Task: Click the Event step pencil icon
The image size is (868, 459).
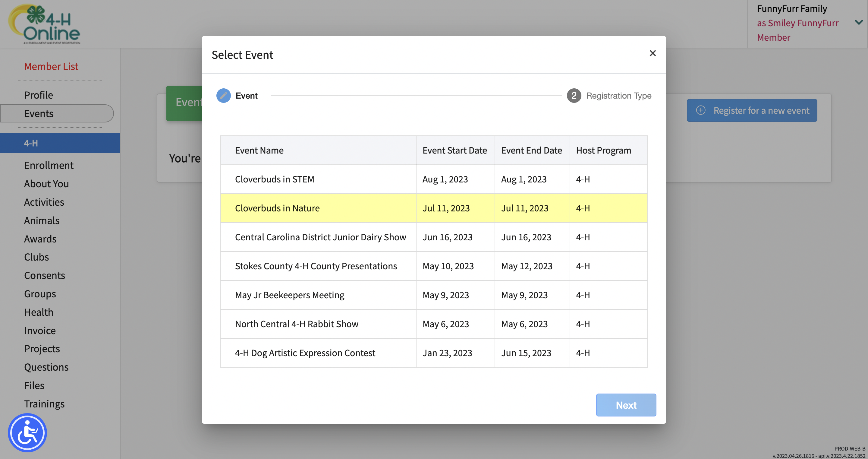Action: point(223,96)
